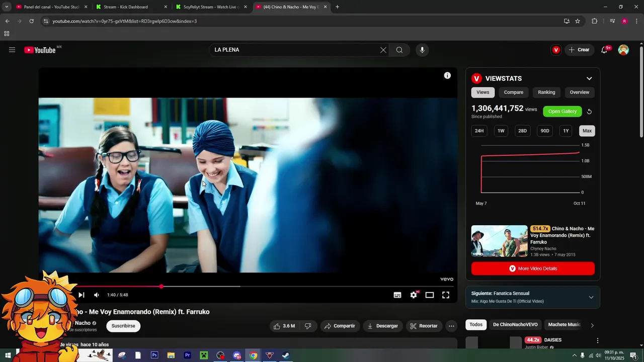This screenshot has width=644, height=362.
Task: Open the ViewStats extension icon in header
Action: point(556,50)
